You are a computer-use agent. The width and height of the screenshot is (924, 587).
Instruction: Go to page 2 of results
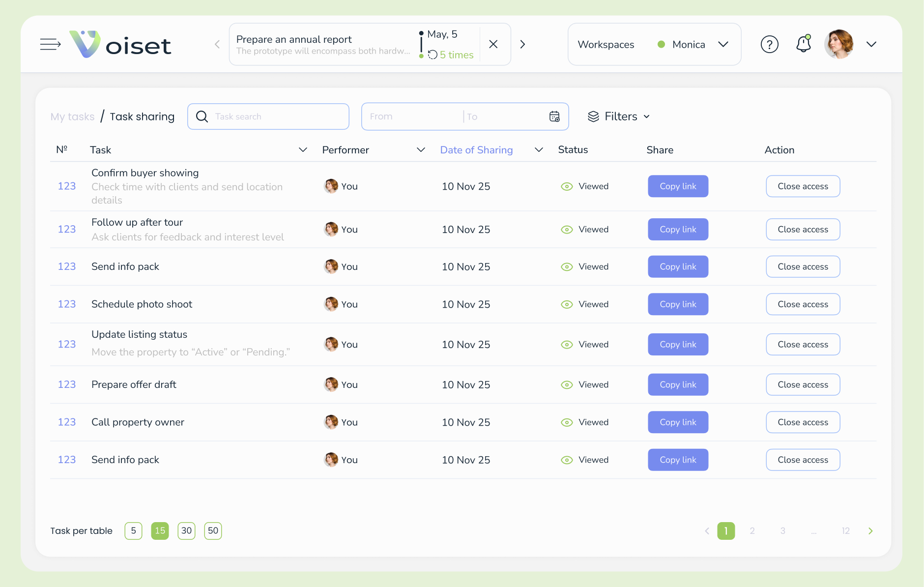pos(752,530)
